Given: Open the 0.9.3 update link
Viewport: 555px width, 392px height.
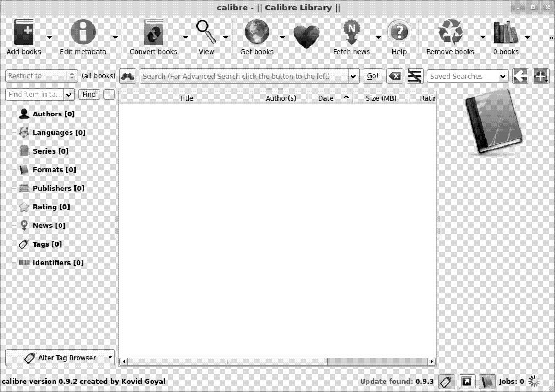Looking at the screenshot, I should tap(424, 382).
